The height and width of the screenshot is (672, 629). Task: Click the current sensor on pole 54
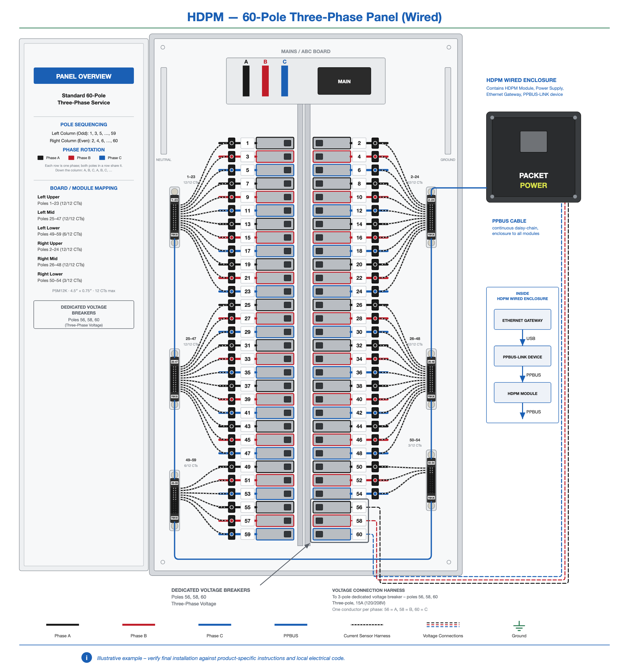pos(375,494)
